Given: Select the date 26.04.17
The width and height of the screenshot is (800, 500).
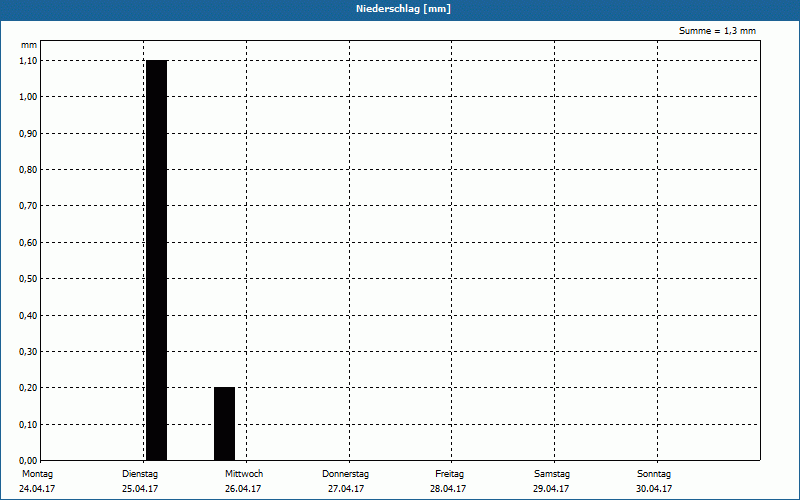Looking at the screenshot, I should (x=243, y=489).
